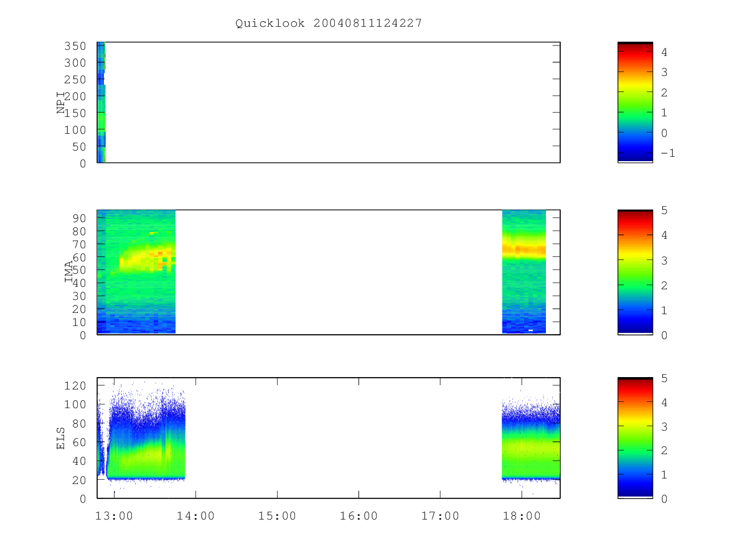This screenshot has width=747, height=560.
Task: Click the NPI data strip at plot start
Action: click(101, 102)
